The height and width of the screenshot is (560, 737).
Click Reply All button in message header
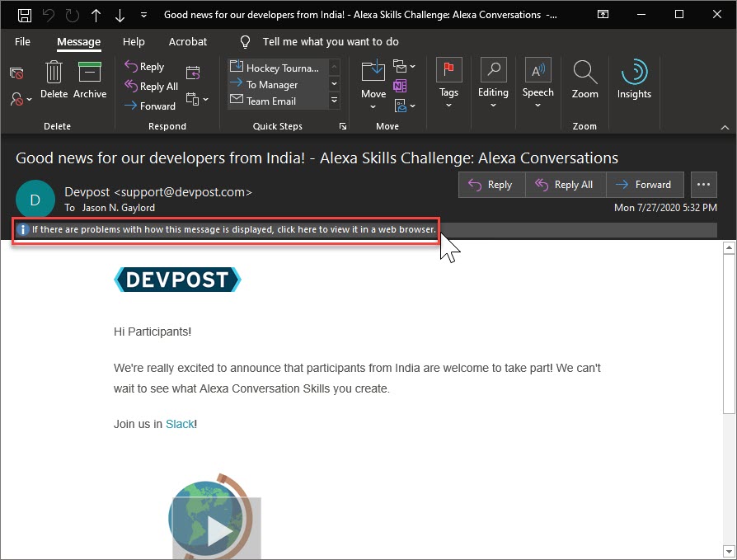click(565, 185)
